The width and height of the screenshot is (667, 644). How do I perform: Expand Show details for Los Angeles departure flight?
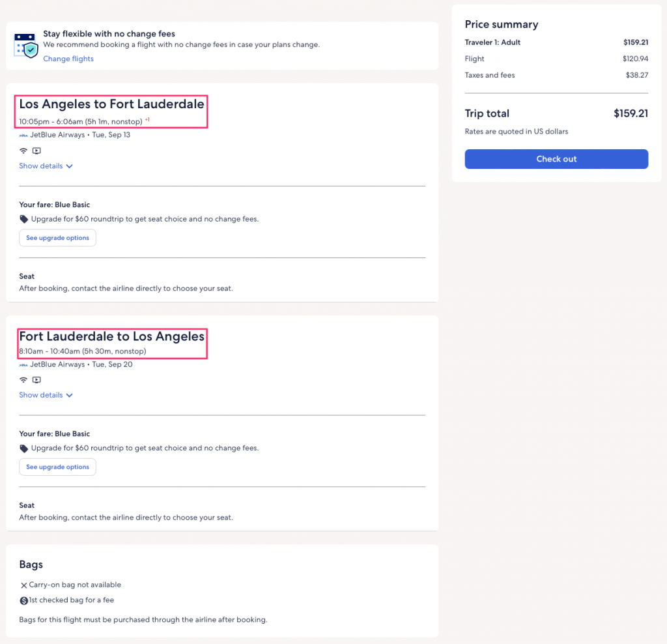pyautogui.click(x=46, y=166)
